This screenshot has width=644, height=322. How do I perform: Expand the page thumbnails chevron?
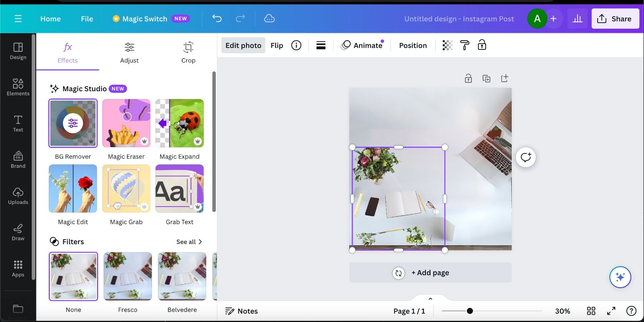click(x=430, y=299)
